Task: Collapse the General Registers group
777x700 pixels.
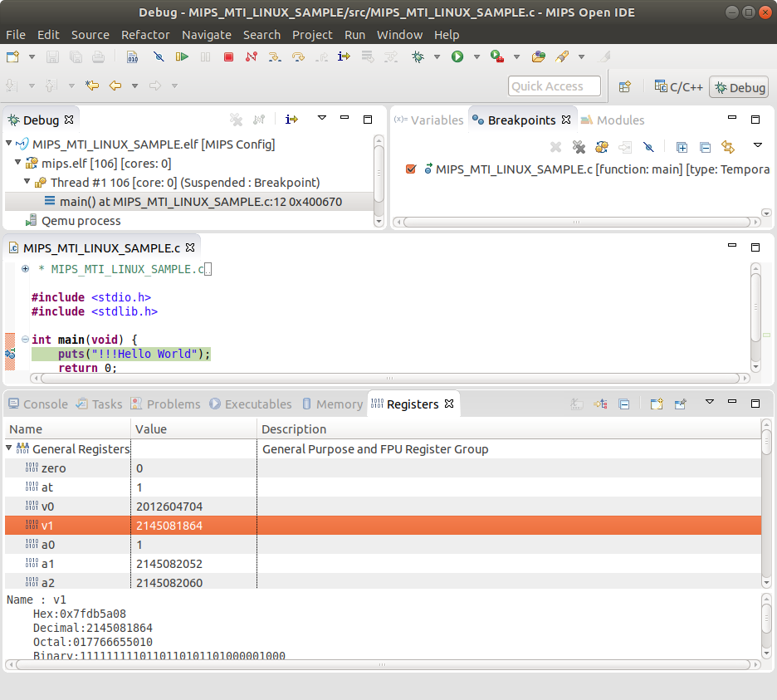Action: [9, 448]
